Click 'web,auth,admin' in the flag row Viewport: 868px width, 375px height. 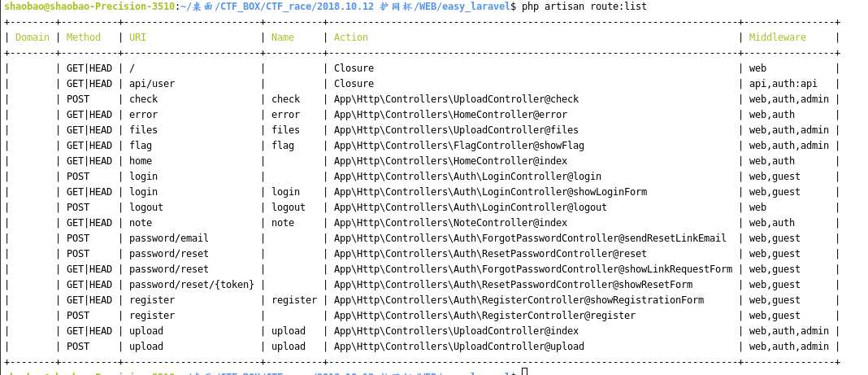click(789, 146)
